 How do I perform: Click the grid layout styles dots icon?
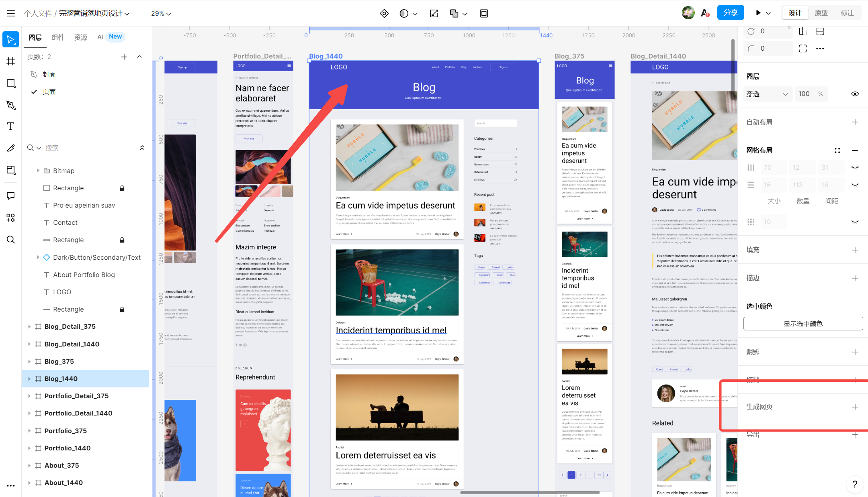tap(837, 151)
